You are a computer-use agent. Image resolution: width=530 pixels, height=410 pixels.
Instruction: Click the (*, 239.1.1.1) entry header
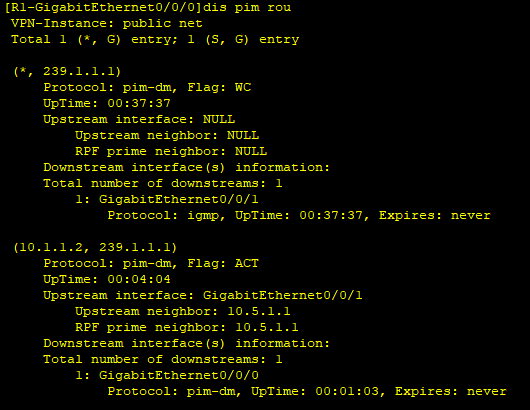click(x=67, y=71)
